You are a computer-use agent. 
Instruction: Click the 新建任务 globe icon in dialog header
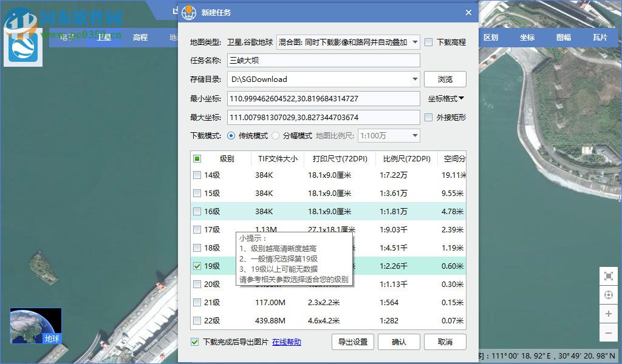(x=189, y=12)
